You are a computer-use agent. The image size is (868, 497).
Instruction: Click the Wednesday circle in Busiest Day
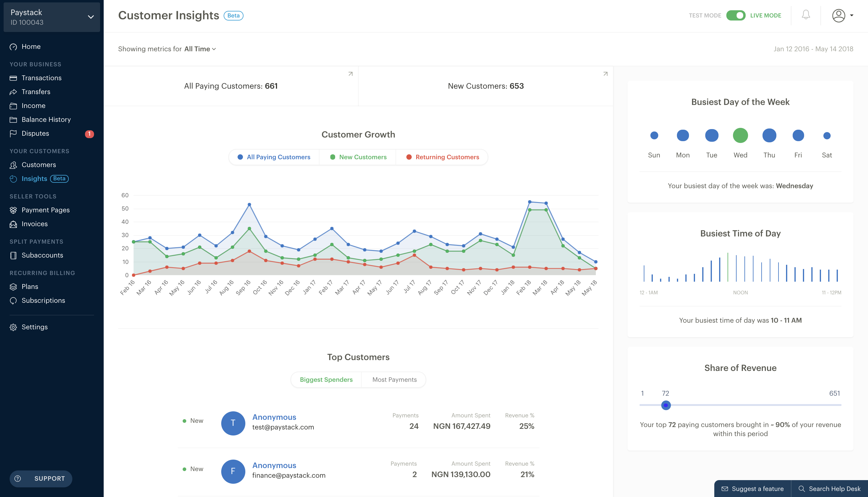coord(740,135)
